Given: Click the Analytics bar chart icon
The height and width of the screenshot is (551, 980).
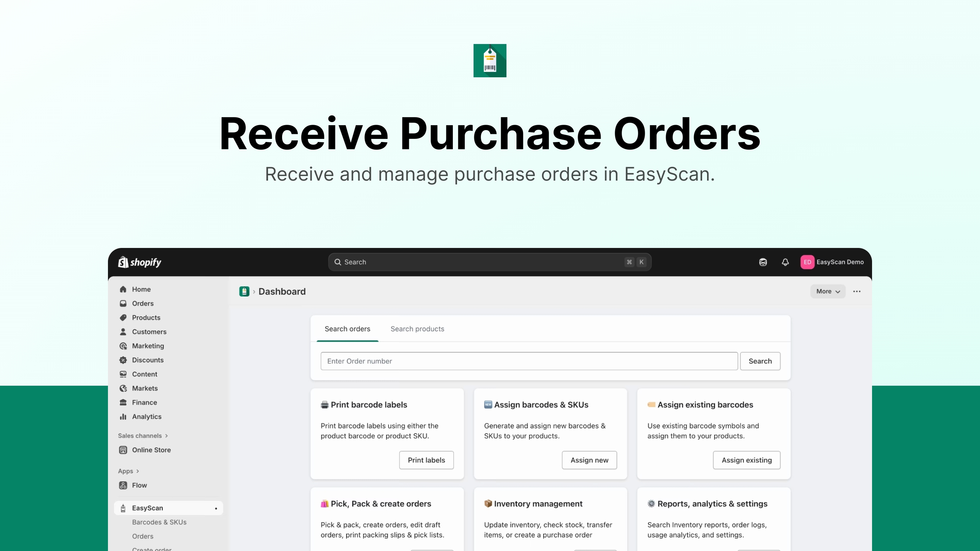Looking at the screenshot, I should point(123,417).
